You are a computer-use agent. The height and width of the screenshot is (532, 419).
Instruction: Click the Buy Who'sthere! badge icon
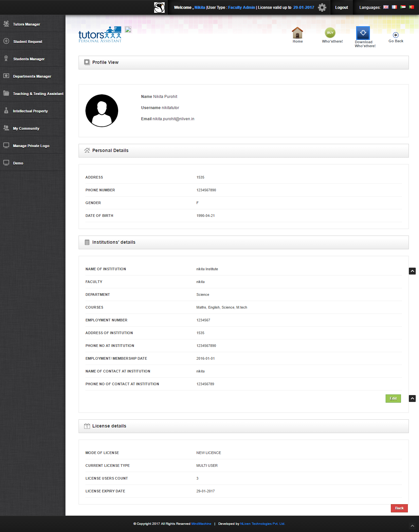pos(330,32)
